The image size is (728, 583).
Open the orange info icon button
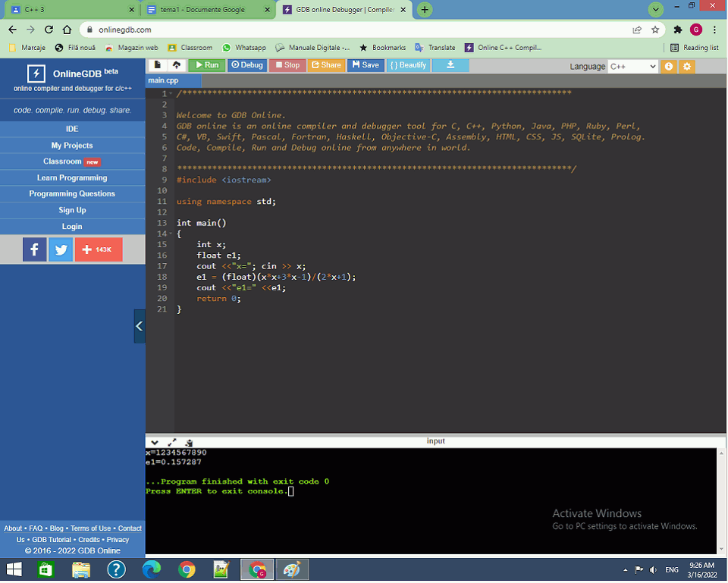668,66
